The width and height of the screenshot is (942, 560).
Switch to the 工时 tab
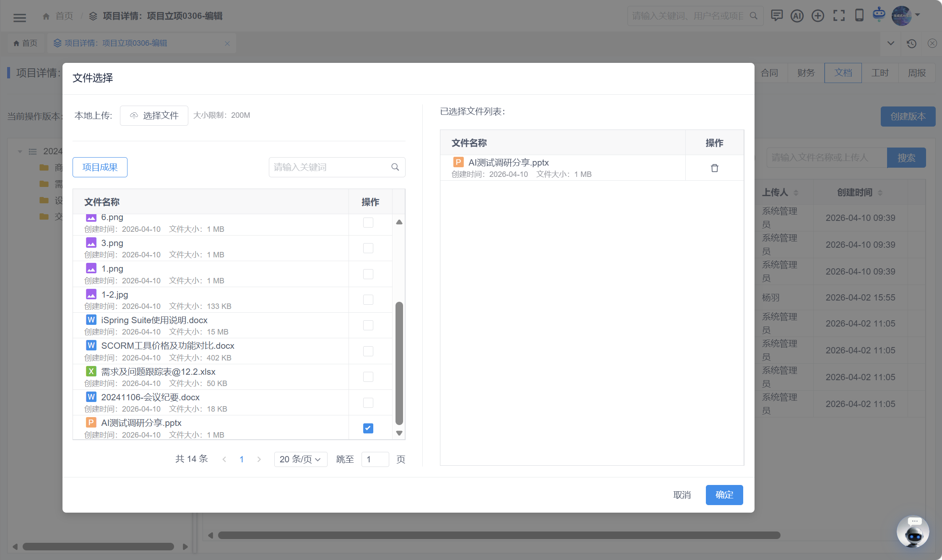click(880, 73)
